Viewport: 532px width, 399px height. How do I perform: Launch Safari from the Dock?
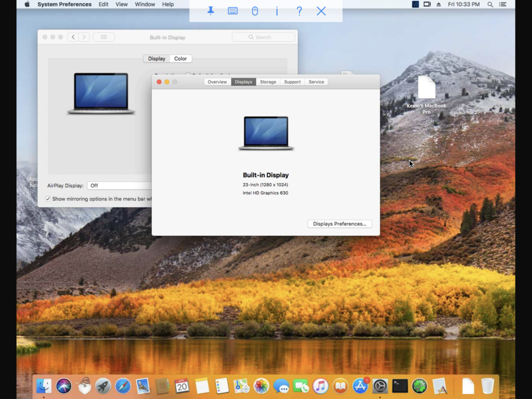123,386
